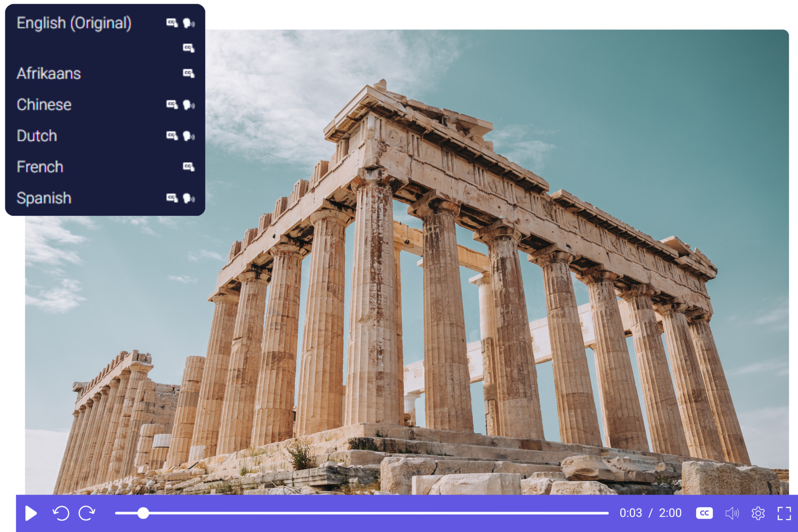Click Dutch dubbing voice icon
Screen dimensions: 798x532
coord(189,136)
